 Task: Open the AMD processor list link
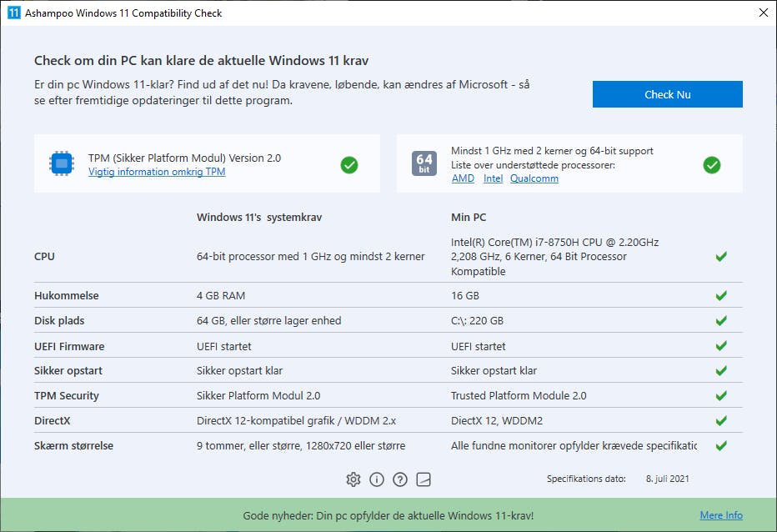coord(463,178)
